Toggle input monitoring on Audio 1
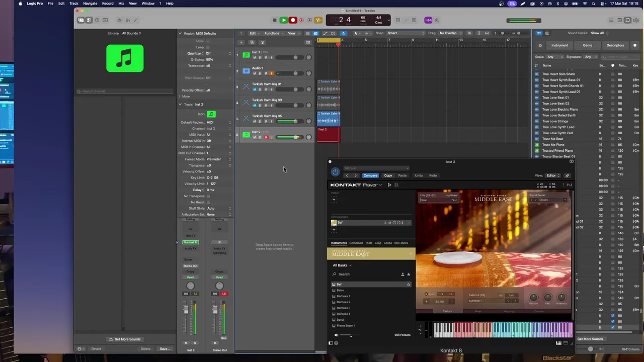 pos(272,73)
